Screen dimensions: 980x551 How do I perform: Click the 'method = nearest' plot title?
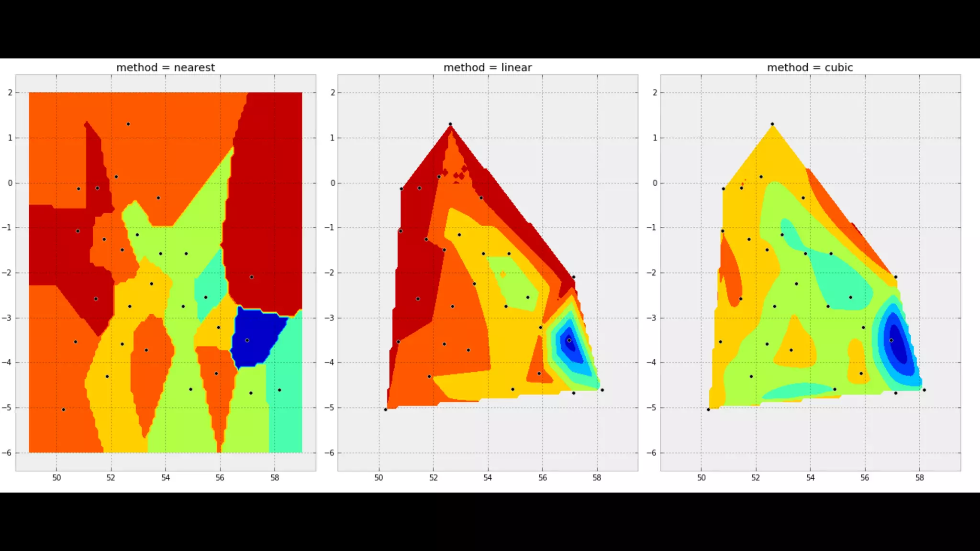[166, 67]
